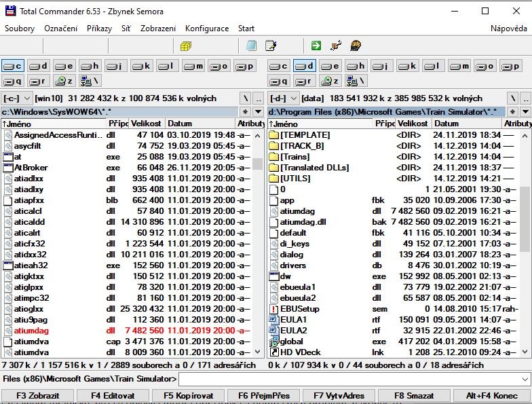Image resolution: width=532 pixels, height=404 pixels.
Task: Select drive z in right panel drive bar
Action: click(x=330, y=81)
